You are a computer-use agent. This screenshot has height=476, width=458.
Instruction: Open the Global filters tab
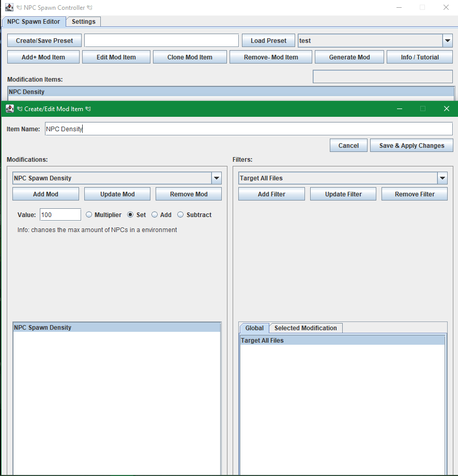[x=254, y=328]
